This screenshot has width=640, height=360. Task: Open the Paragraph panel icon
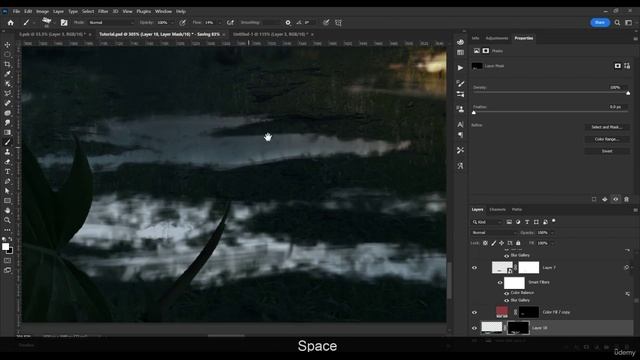pos(460,135)
